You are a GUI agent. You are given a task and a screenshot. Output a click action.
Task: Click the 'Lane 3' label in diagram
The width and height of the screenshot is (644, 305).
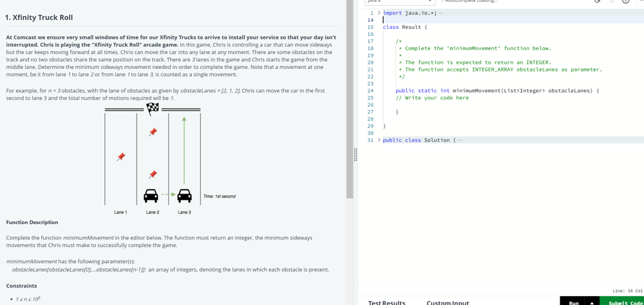coord(184,212)
